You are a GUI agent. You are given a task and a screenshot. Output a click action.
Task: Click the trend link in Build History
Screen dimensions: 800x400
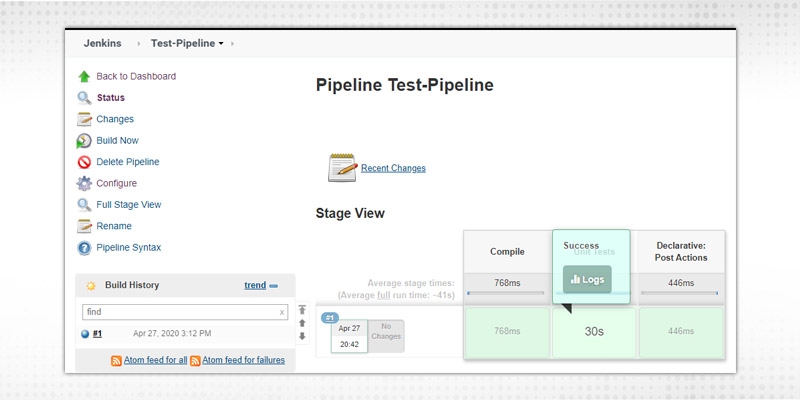pyautogui.click(x=255, y=286)
